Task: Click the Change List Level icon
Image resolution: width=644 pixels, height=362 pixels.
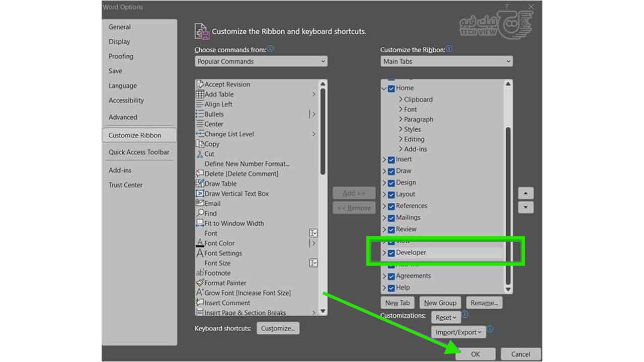Action: 200,134
